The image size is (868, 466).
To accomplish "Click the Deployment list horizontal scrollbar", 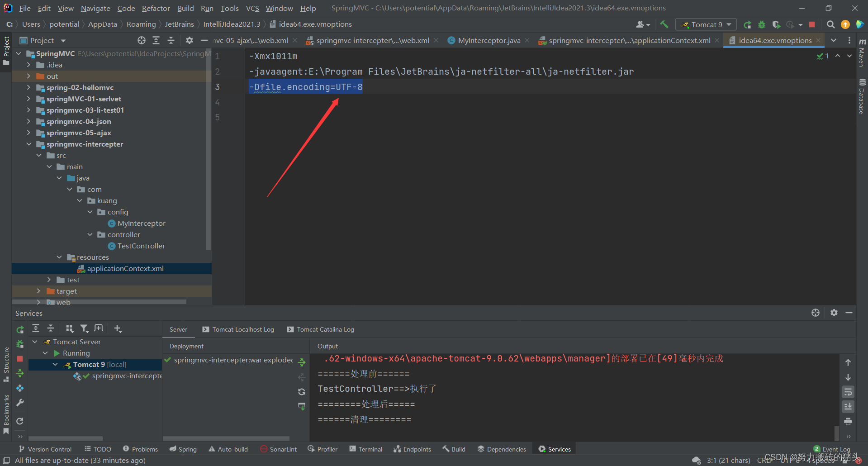I will pos(226,438).
